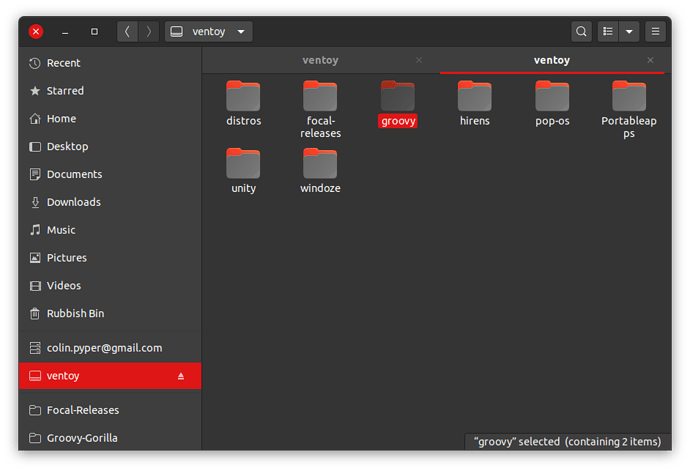Maximize the file manager window
Screen dimensions: 690x470
click(94, 32)
